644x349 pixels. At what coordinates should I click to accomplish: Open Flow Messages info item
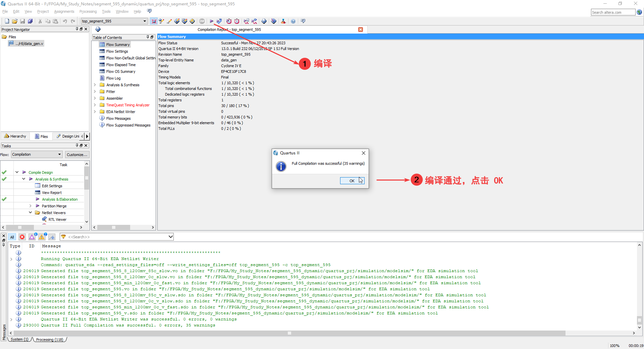coord(118,118)
